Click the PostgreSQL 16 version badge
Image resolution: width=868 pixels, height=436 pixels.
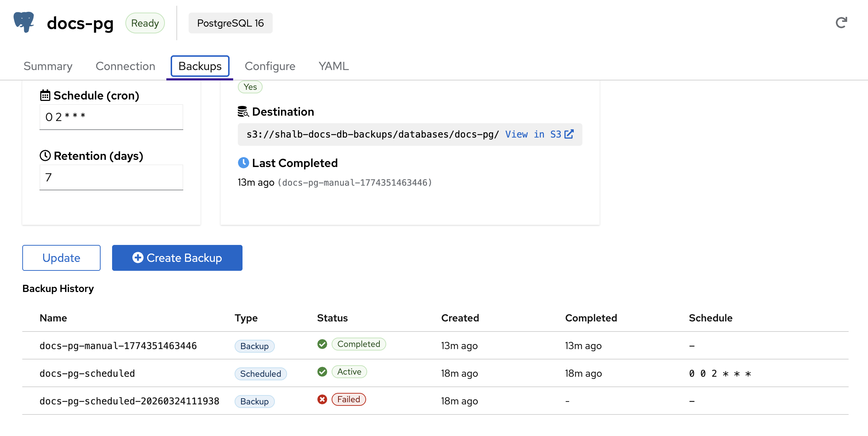pos(230,23)
